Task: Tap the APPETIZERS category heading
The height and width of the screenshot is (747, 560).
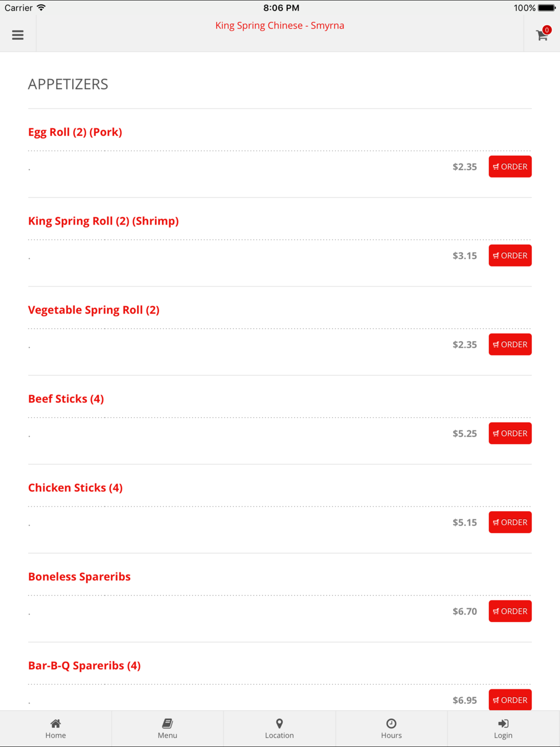Action: coord(68,84)
